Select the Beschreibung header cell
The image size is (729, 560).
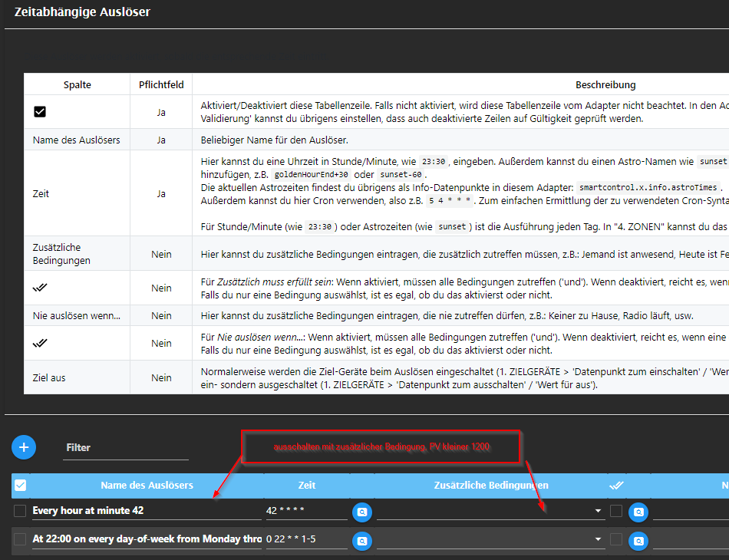pyautogui.click(x=605, y=84)
